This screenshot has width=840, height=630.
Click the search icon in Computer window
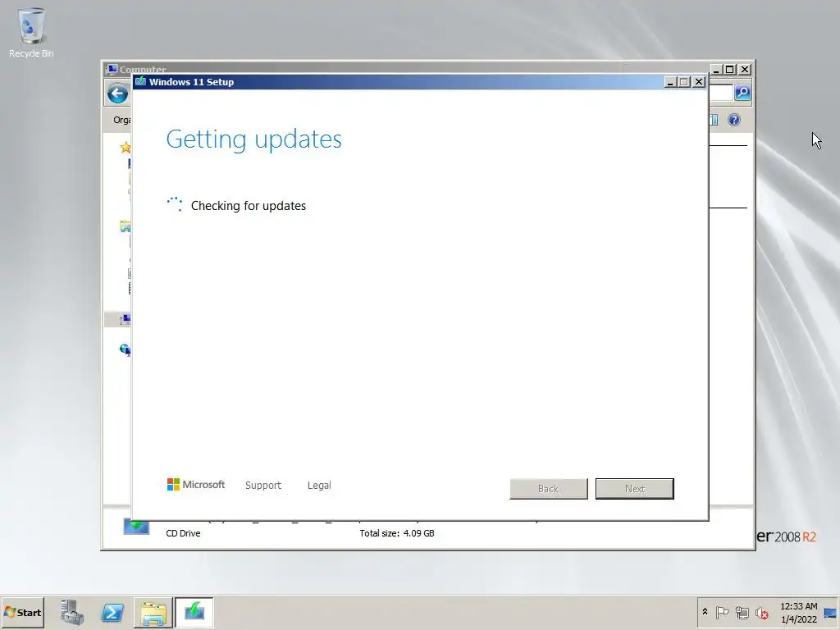(x=742, y=93)
